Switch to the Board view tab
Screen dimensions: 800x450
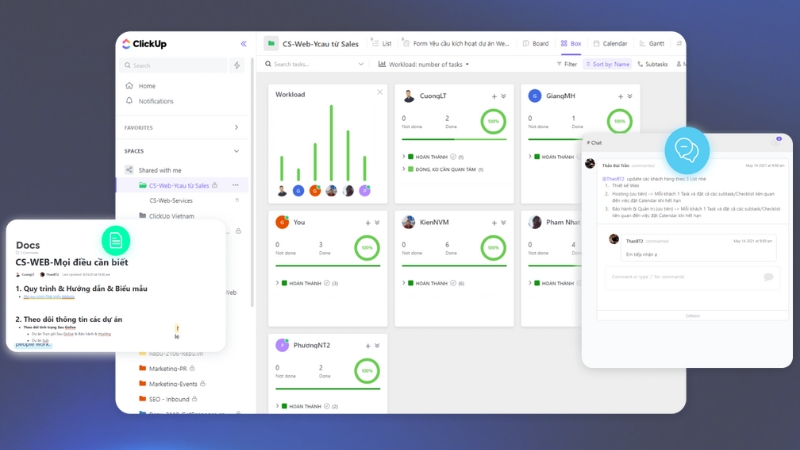535,44
